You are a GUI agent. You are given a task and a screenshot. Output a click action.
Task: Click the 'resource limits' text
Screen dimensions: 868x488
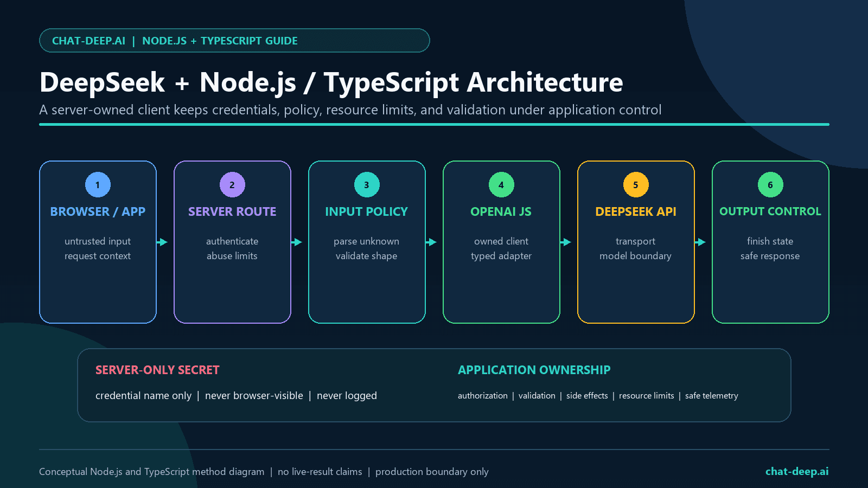coord(647,396)
